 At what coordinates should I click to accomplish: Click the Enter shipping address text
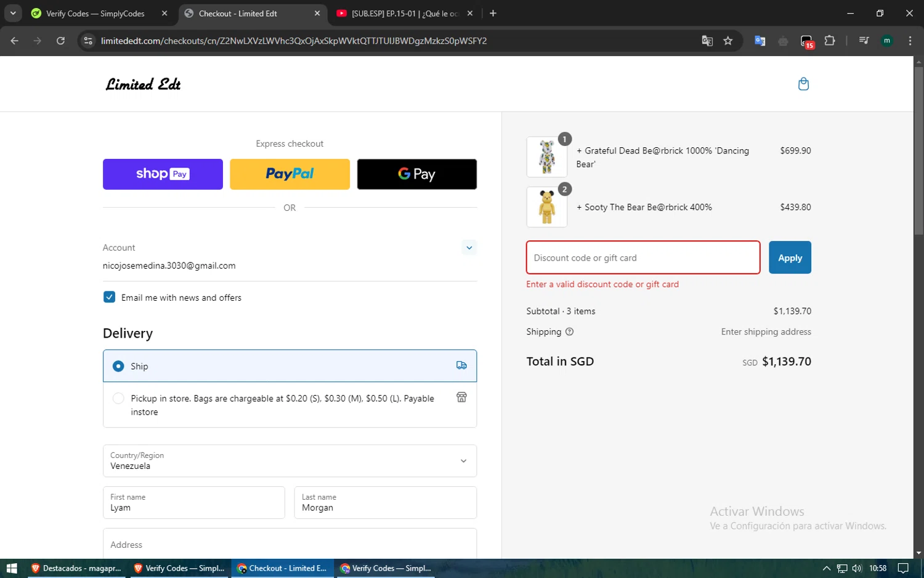pyautogui.click(x=766, y=332)
